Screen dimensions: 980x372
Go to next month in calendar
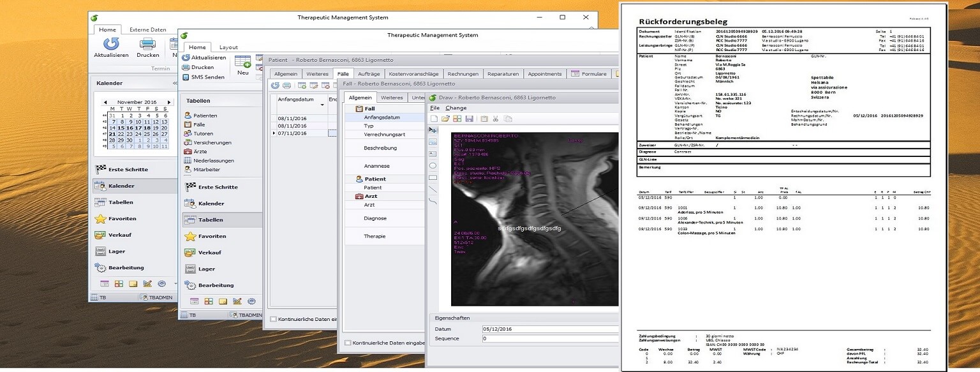[168, 102]
